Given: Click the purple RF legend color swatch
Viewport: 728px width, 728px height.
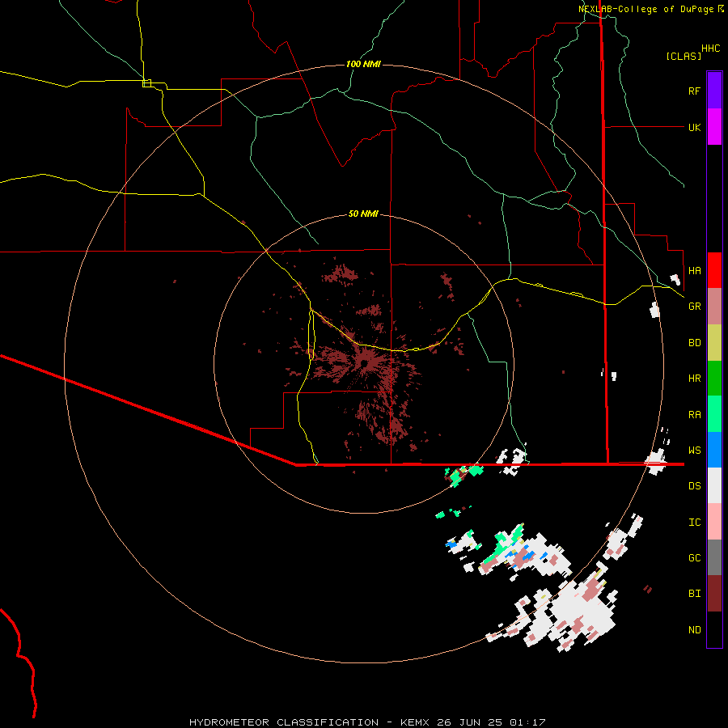Looking at the screenshot, I should [x=714, y=91].
